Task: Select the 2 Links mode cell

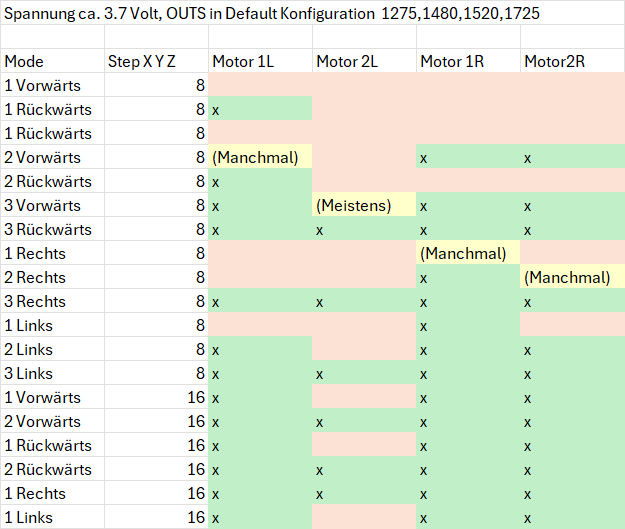Action: (x=53, y=349)
